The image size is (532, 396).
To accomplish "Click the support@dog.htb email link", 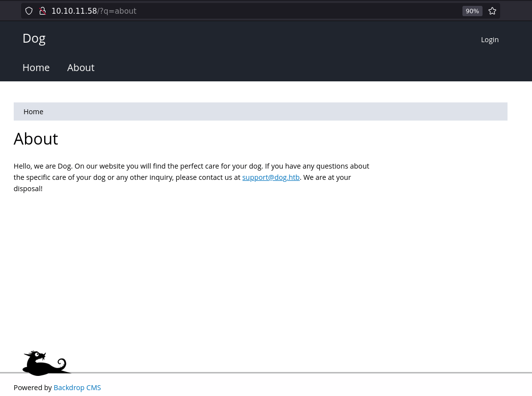I will click(271, 177).
